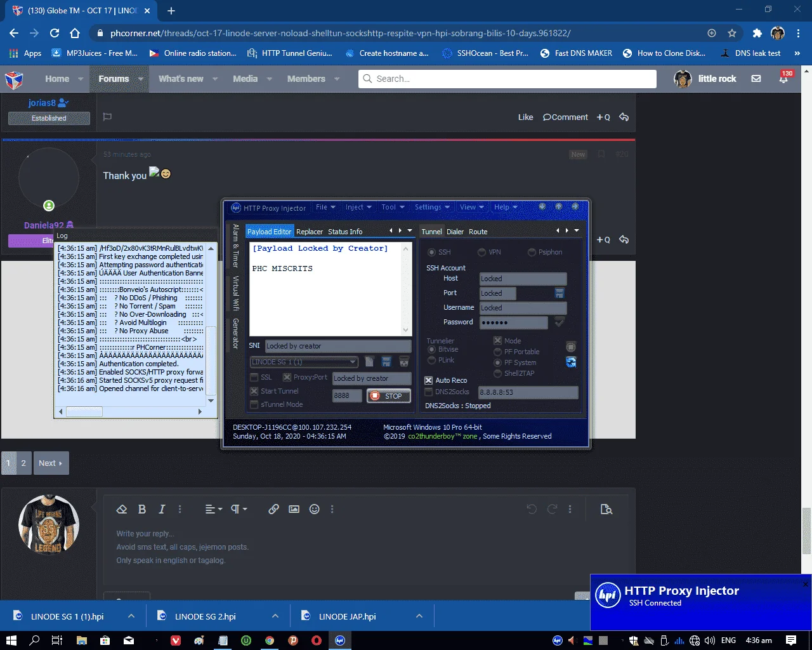Image resolution: width=812 pixels, height=650 pixels.
Task: Open the forum inbox envelope icon
Action: 756,79
